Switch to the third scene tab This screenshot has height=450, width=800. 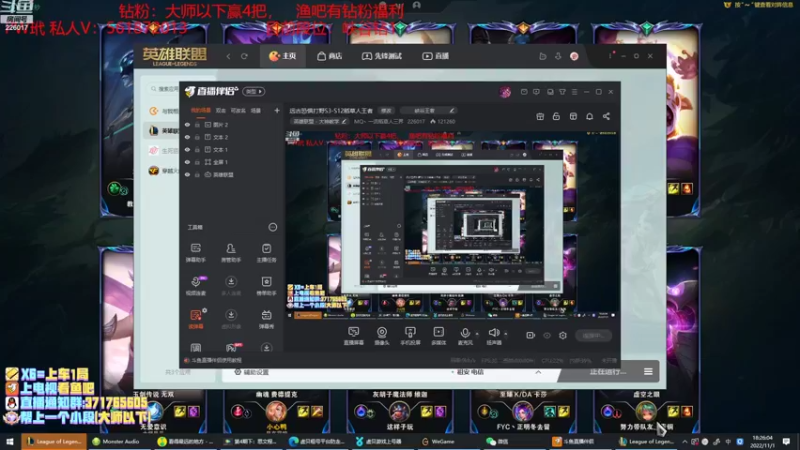click(x=238, y=110)
